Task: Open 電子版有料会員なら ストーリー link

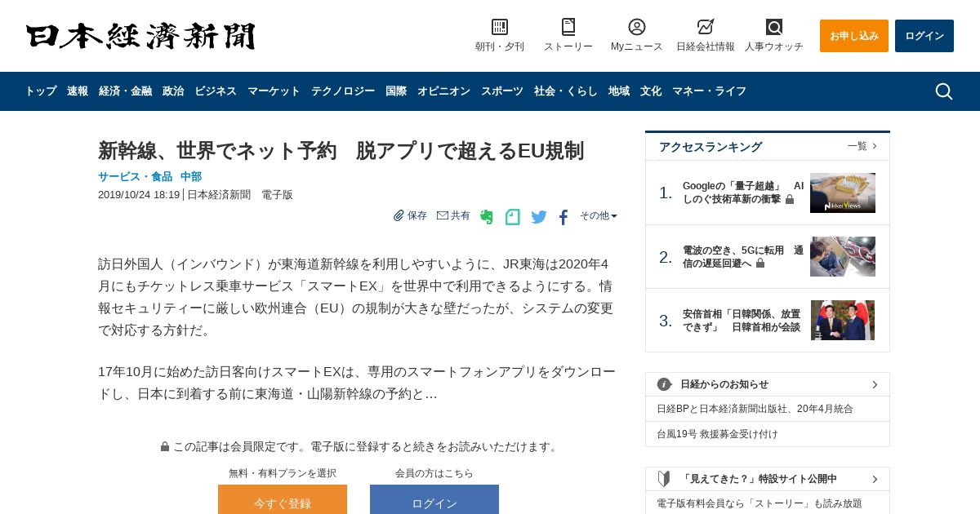Action: [759, 503]
